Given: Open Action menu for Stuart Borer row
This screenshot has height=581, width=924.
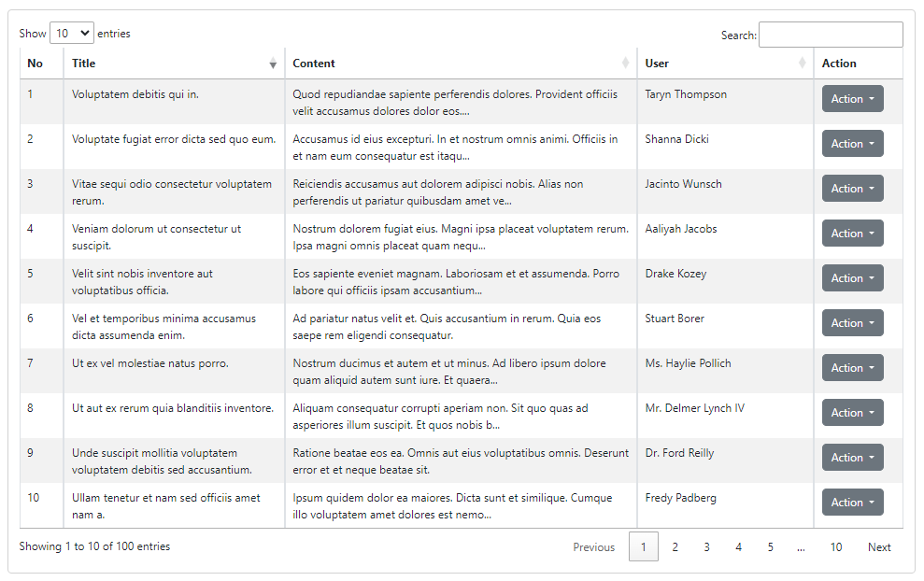Looking at the screenshot, I should [853, 323].
